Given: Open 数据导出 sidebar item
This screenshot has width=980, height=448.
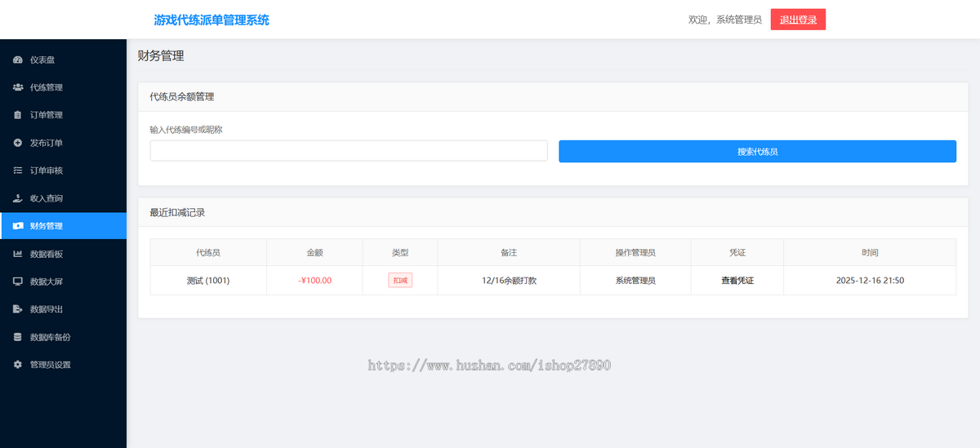Looking at the screenshot, I should [63, 309].
